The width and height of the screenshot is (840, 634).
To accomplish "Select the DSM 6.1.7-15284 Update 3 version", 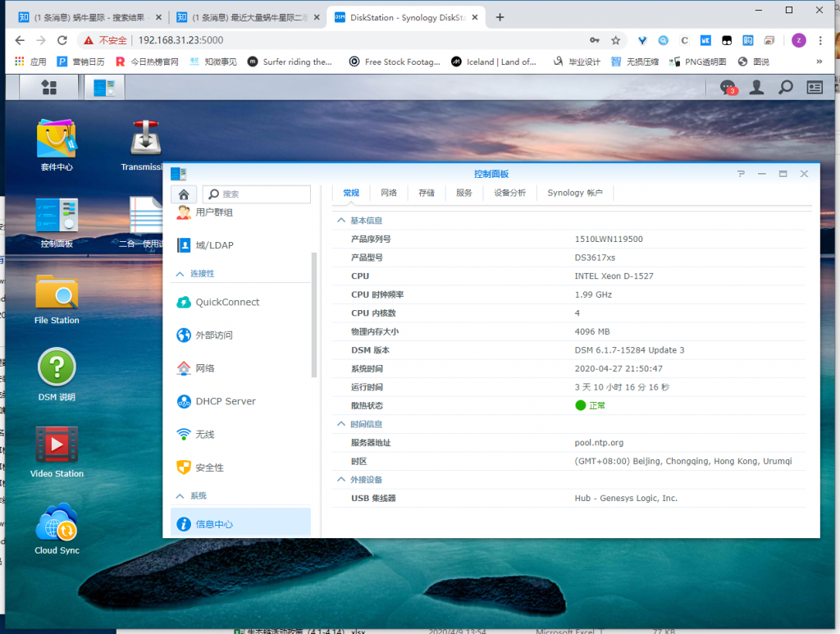I will [x=629, y=350].
